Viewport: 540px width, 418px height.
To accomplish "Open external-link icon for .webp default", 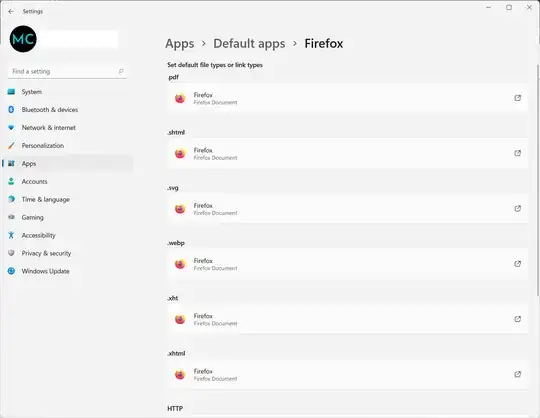I will (518, 264).
